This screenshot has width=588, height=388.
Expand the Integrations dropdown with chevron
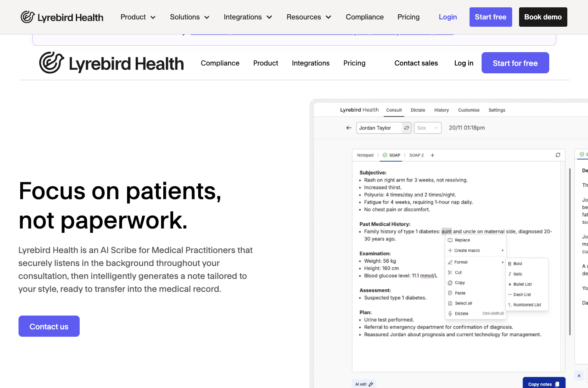(x=248, y=17)
